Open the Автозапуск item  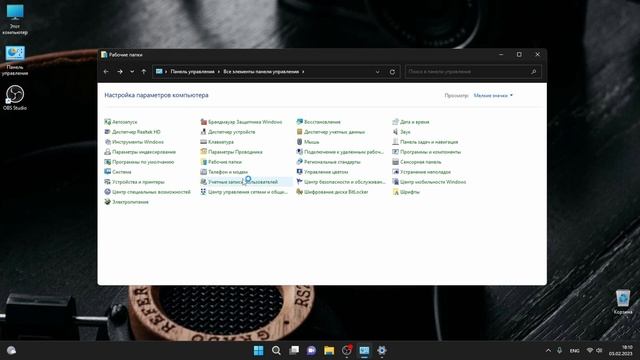(121, 122)
